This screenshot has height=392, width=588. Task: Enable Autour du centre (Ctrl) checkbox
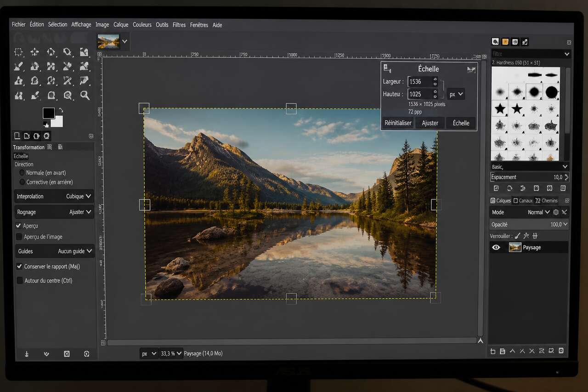pos(19,280)
